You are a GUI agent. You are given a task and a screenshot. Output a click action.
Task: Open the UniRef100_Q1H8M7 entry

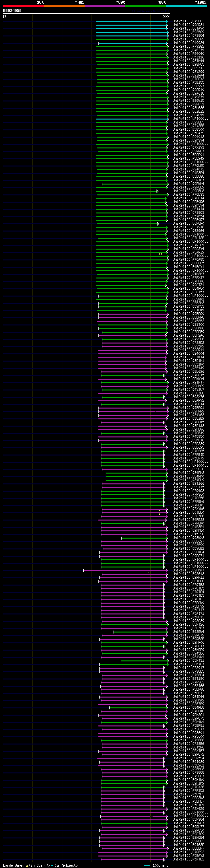[x=188, y=274]
